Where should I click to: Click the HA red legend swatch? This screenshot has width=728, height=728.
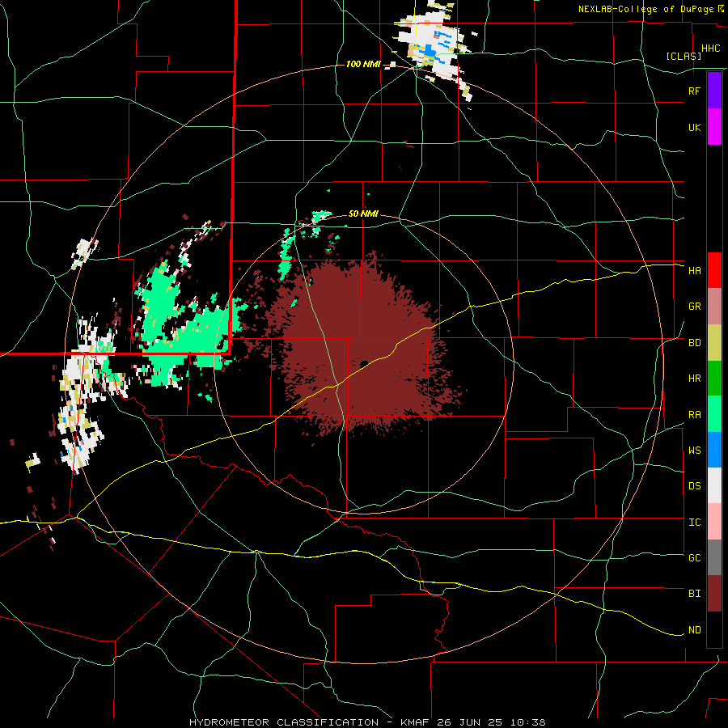(714, 270)
